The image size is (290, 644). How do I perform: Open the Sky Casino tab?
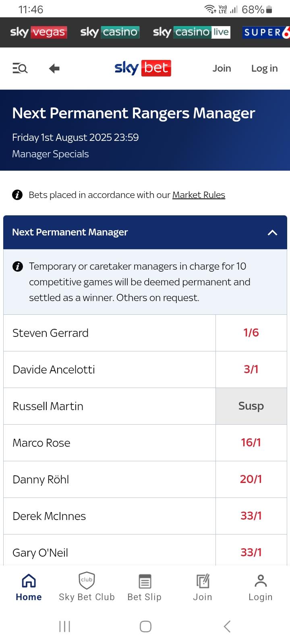click(x=110, y=32)
